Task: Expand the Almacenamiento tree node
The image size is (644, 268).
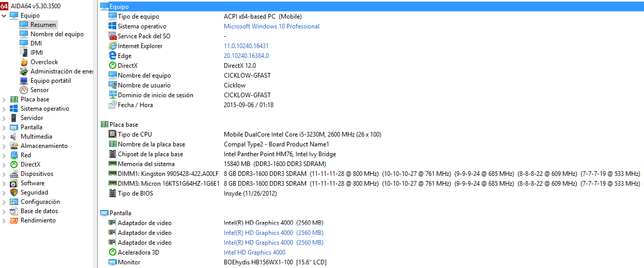Action: [x=4, y=146]
